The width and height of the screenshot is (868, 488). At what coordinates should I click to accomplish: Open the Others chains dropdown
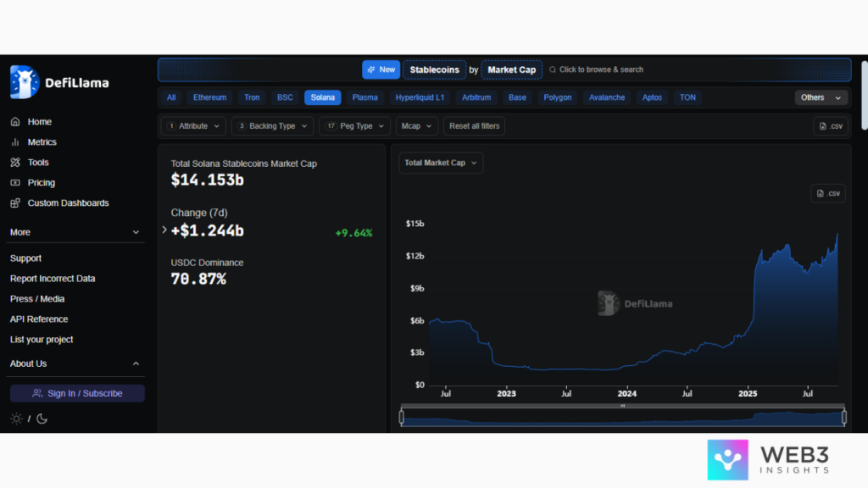pyautogui.click(x=821, y=97)
